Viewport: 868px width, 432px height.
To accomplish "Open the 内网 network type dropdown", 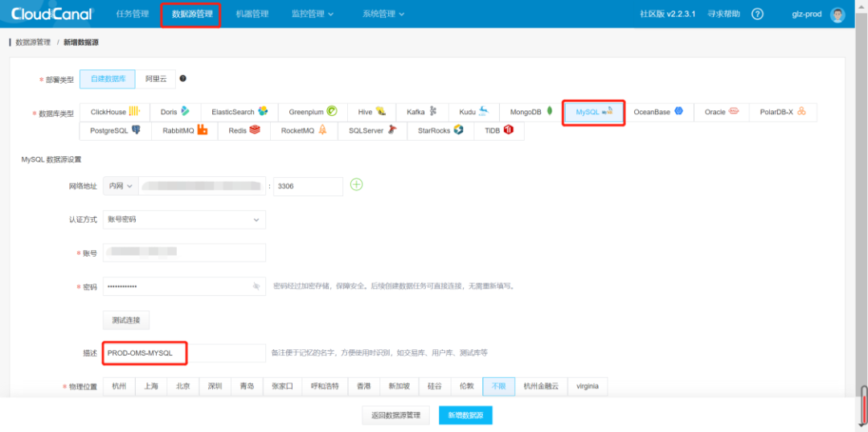I will tap(121, 186).
